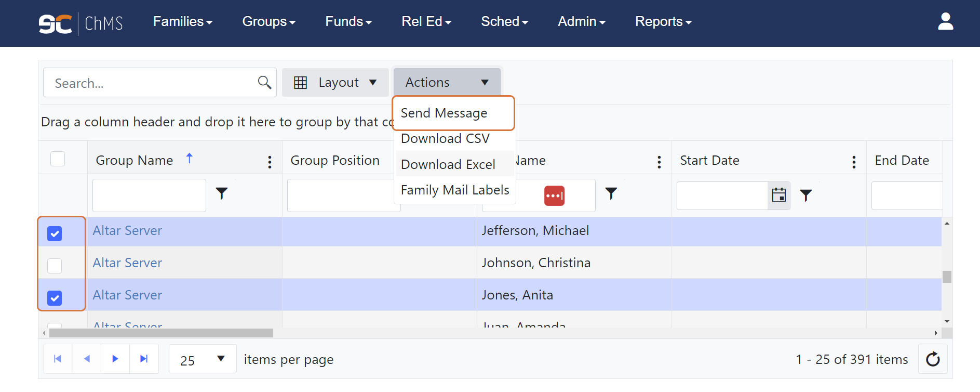Open the Admin dropdown menu
Viewport: 980px width, 392px height.
click(x=582, y=21)
